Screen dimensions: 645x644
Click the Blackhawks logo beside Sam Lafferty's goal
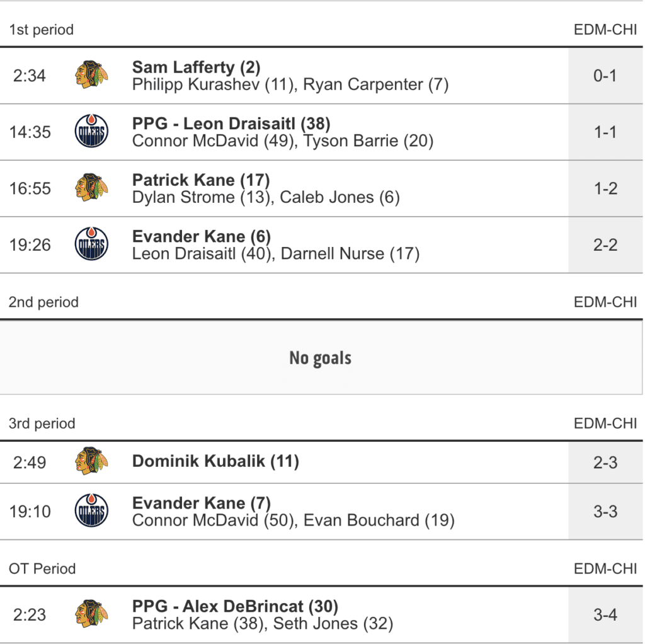coord(91,75)
